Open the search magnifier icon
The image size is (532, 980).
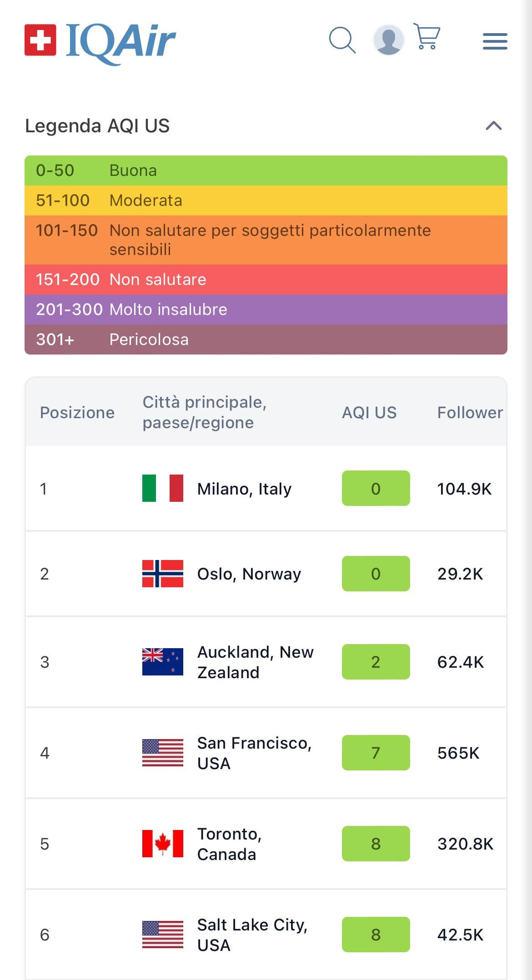pos(342,40)
